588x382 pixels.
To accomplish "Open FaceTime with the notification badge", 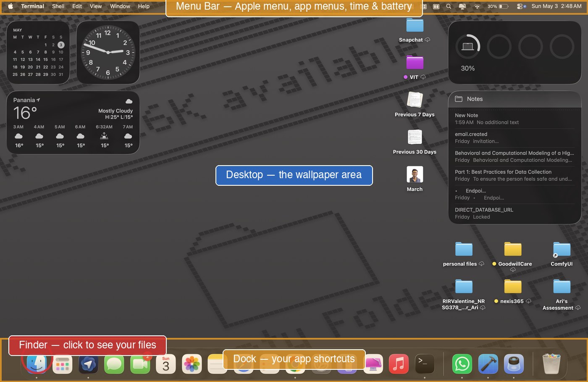I will point(140,364).
